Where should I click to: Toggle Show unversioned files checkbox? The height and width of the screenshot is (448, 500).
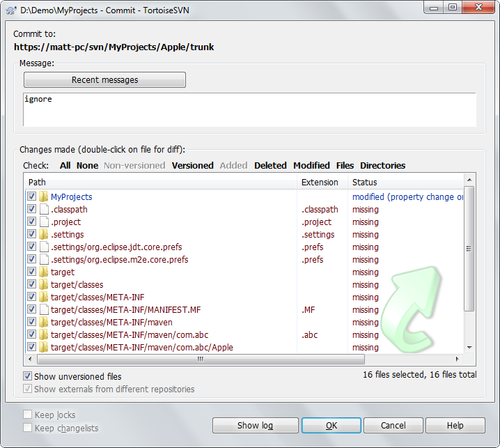tap(28, 377)
